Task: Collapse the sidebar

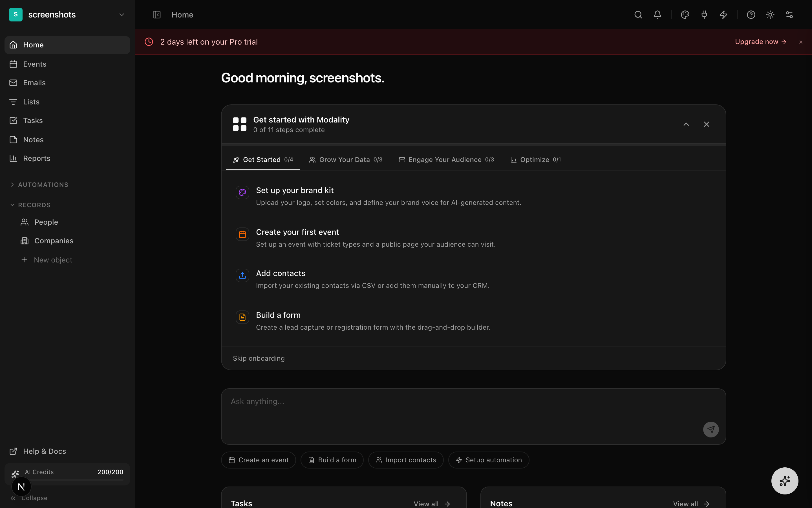Action: coord(30,498)
